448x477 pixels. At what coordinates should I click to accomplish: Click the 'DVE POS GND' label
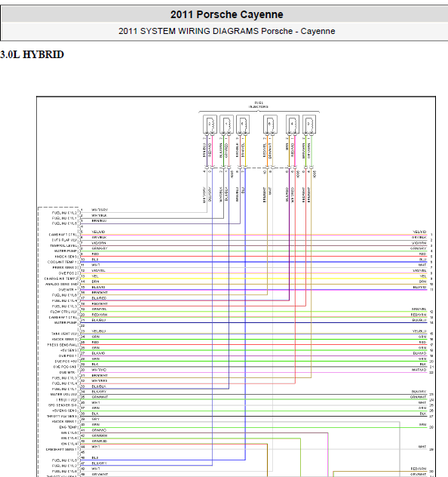tap(66, 367)
